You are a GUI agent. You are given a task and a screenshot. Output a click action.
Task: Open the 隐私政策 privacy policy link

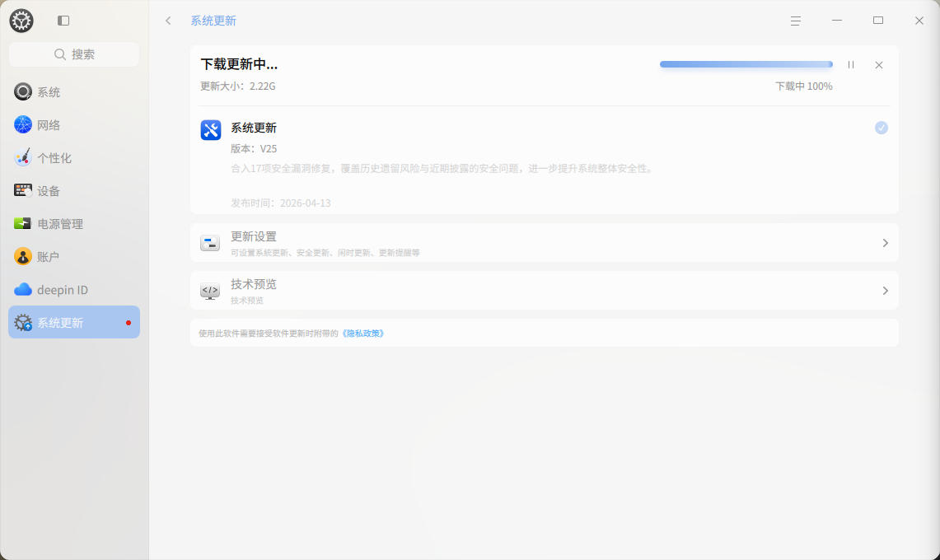coord(362,334)
